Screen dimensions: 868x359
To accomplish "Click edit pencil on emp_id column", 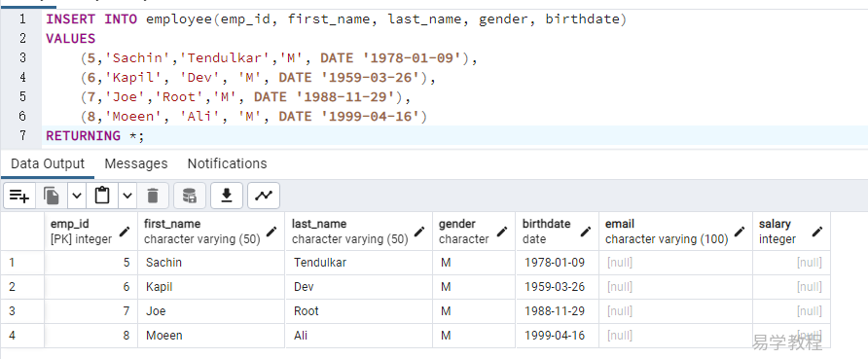I will point(125,232).
